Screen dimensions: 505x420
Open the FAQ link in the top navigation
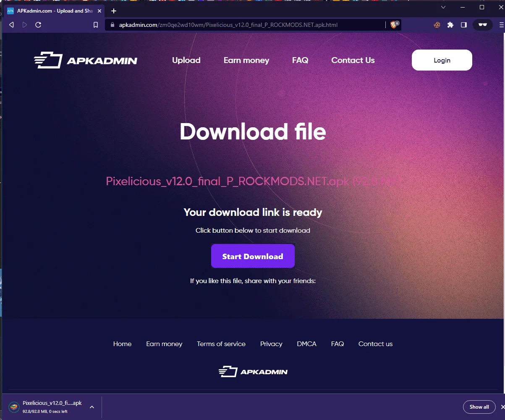click(300, 60)
